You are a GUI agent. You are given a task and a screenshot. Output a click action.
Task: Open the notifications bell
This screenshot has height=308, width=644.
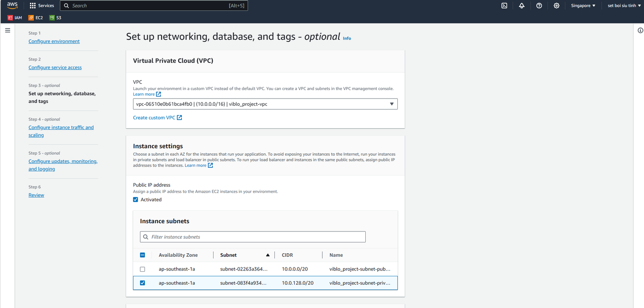[521, 6]
